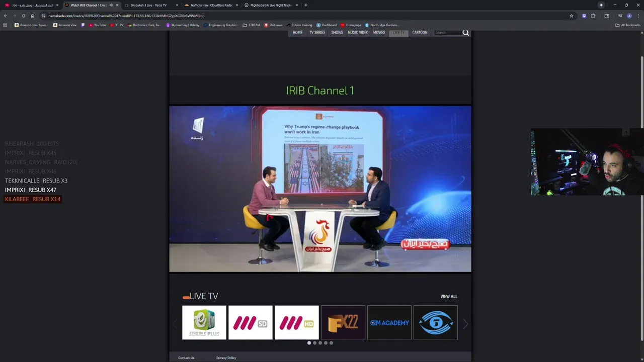Open the YouTube bookmark

[x=97, y=25]
